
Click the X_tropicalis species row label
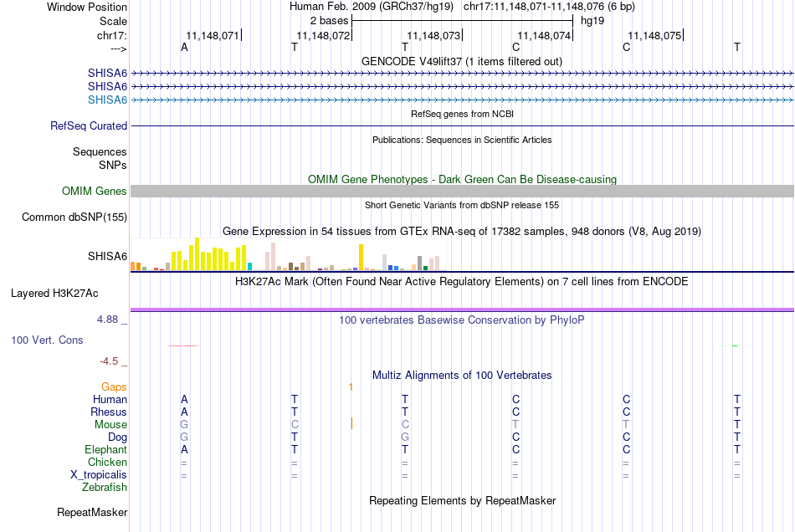click(x=99, y=475)
